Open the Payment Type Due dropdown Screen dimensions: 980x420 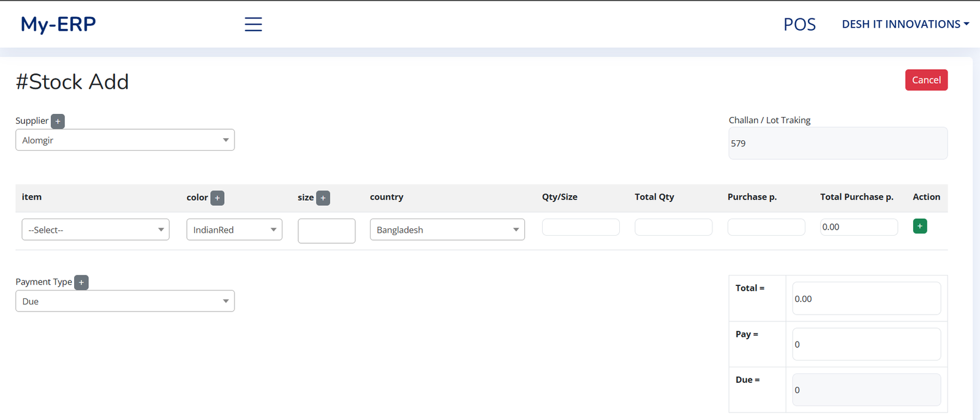125,301
